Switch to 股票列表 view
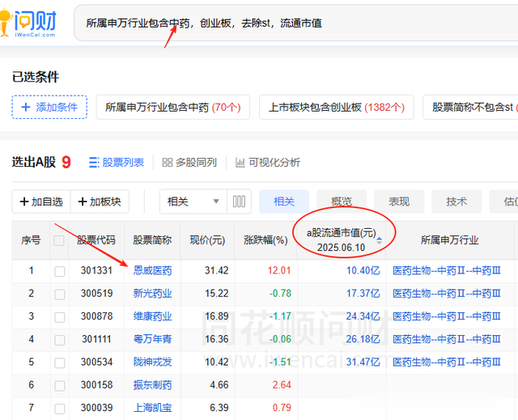This screenshot has width=518, height=420. click(117, 162)
